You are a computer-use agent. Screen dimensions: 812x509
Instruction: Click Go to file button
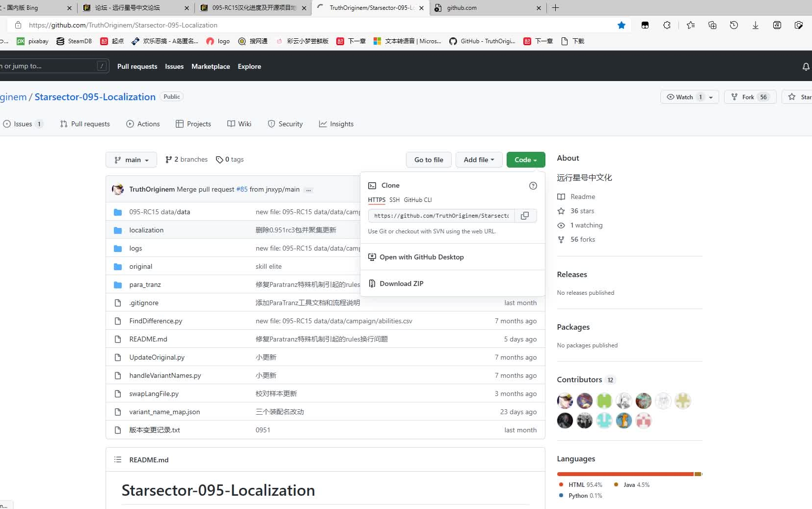429,160
